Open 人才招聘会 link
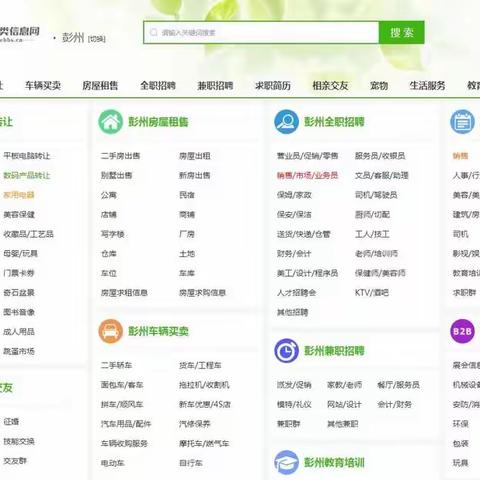This screenshot has height=480, width=480. pyautogui.click(x=296, y=293)
